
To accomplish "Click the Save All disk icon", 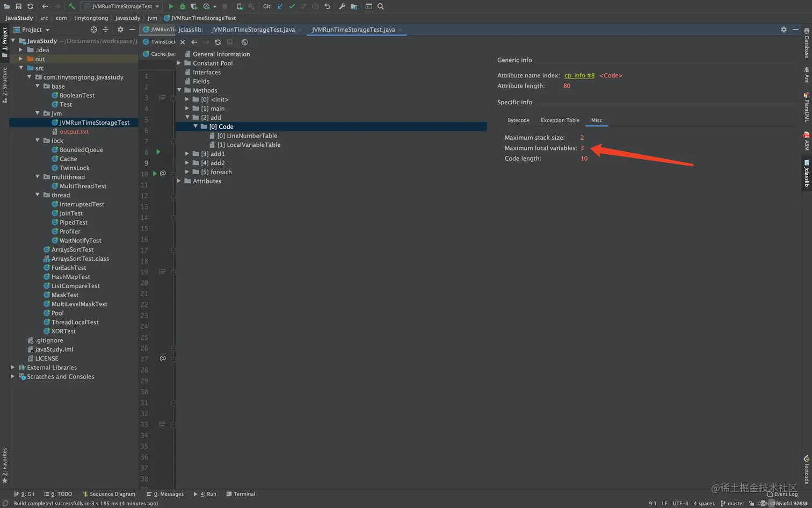I will tap(18, 6).
